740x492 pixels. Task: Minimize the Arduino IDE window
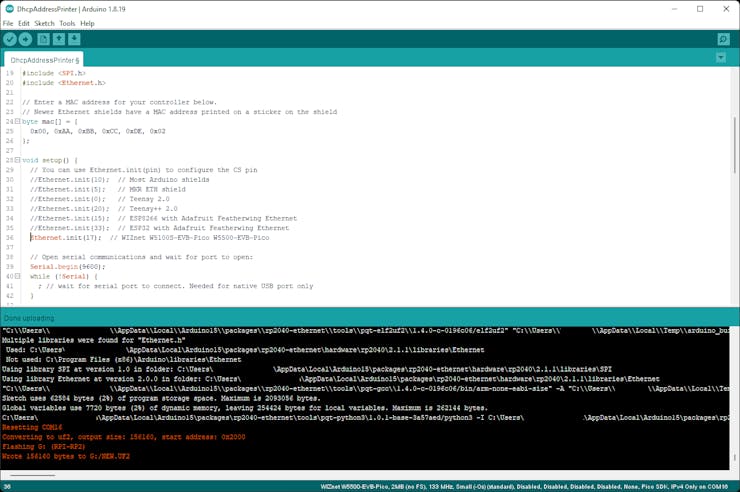(674, 9)
